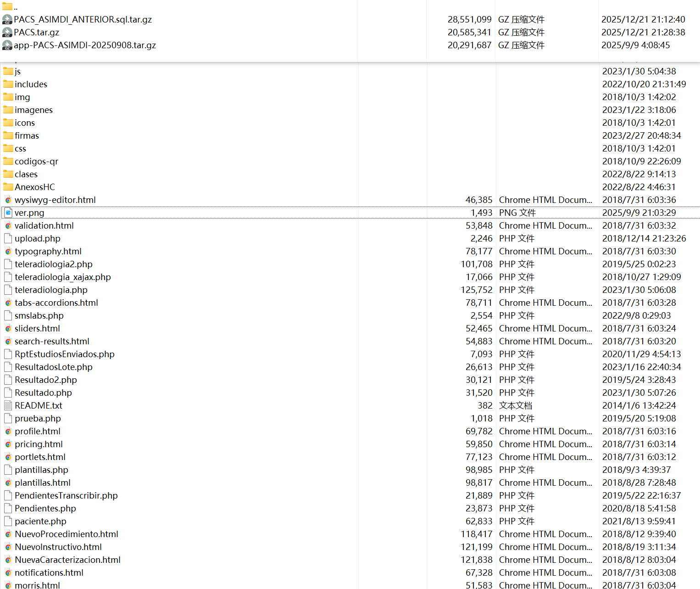This screenshot has width=700, height=589.
Task: Click the PACS.tar.gz archive icon
Action: pos(7,33)
